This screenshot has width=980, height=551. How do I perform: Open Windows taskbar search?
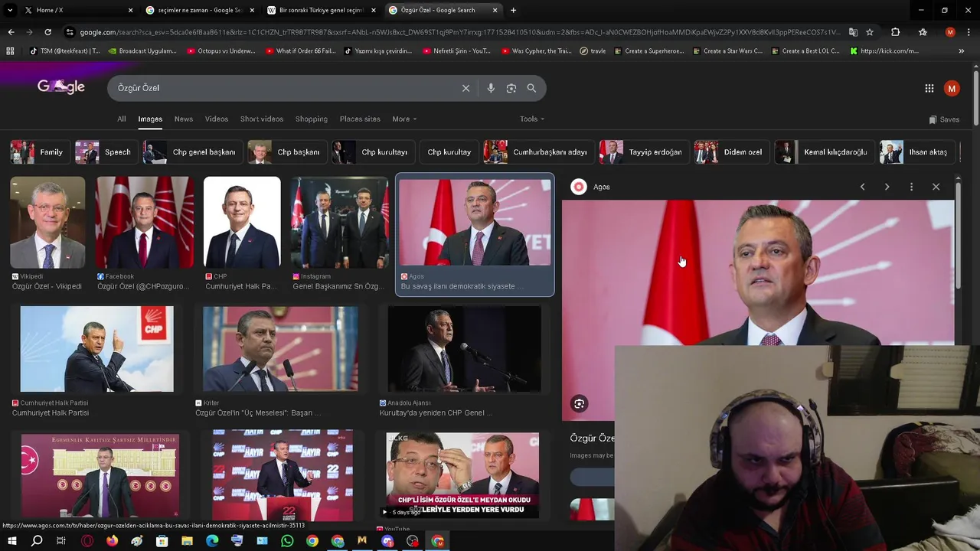[36, 541]
